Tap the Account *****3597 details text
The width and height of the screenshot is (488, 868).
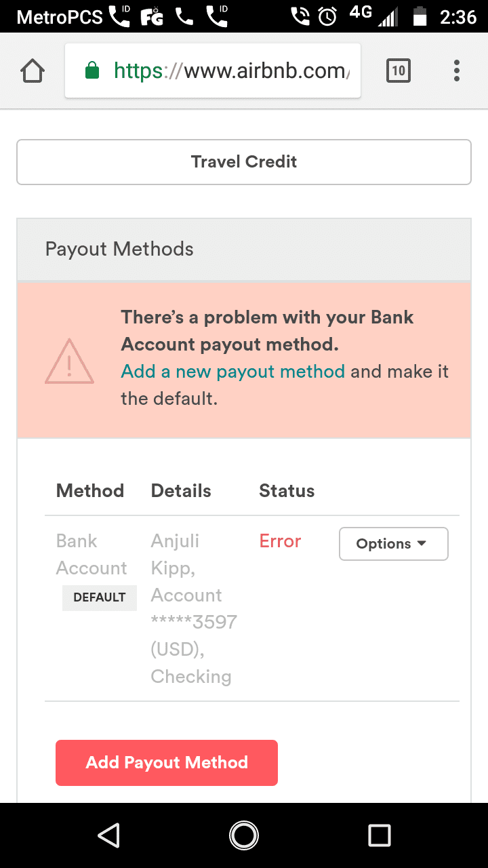tap(194, 608)
